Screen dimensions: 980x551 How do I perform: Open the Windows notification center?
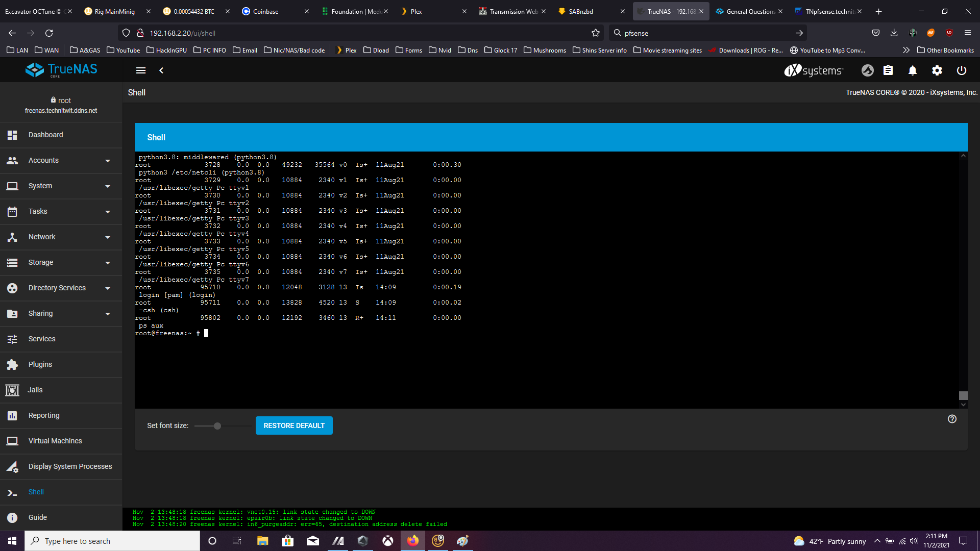coord(963,541)
